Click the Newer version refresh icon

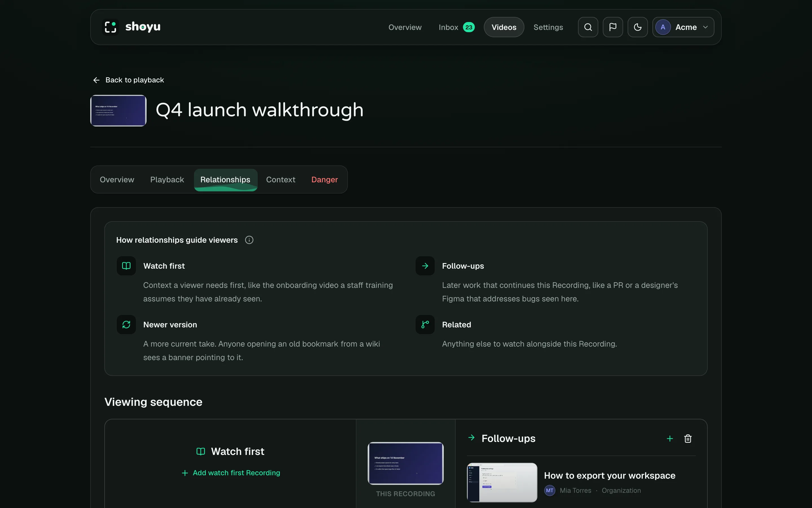coord(126,325)
